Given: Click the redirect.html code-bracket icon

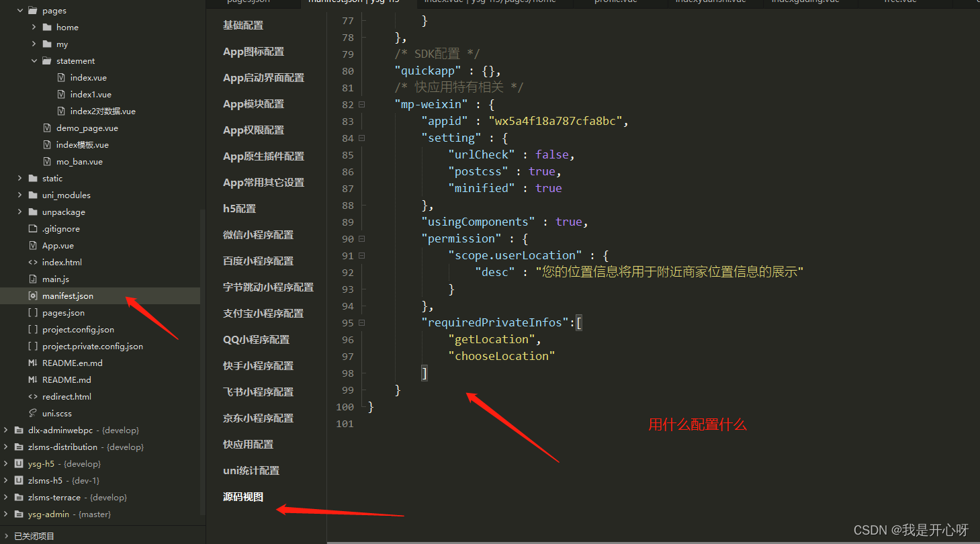Looking at the screenshot, I should 33,397.
